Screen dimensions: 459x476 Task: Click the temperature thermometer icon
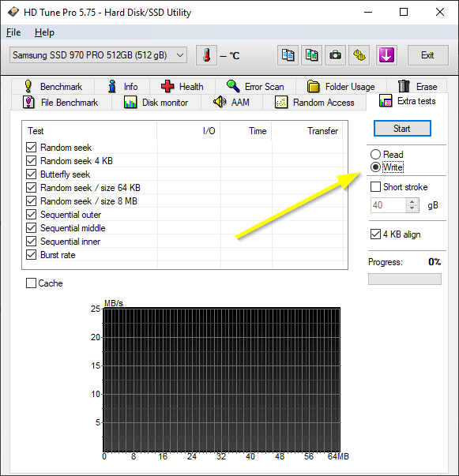pos(206,55)
